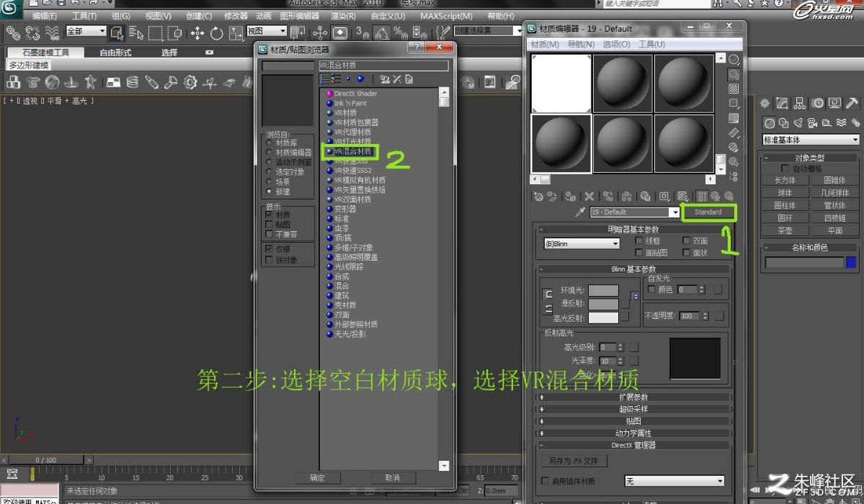Image resolution: width=864 pixels, height=504 pixels.
Task: Expand the 贴图 rollout
Action: click(x=633, y=421)
